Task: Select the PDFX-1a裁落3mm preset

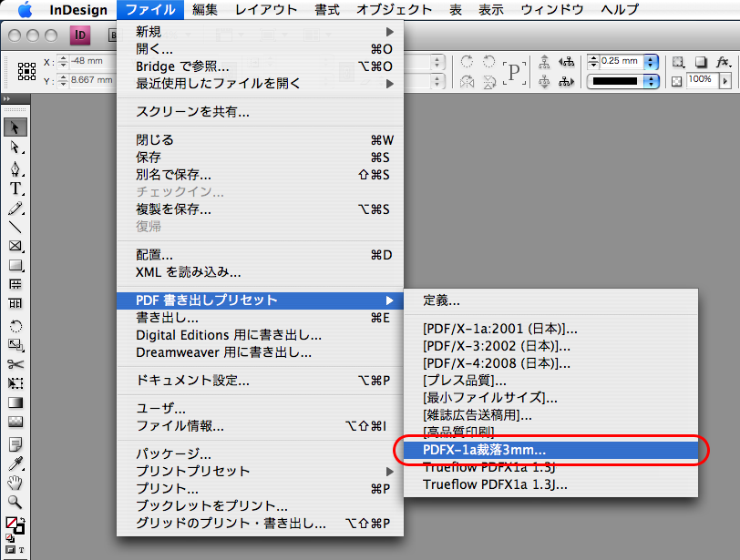Action: pyautogui.click(x=550, y=450)
